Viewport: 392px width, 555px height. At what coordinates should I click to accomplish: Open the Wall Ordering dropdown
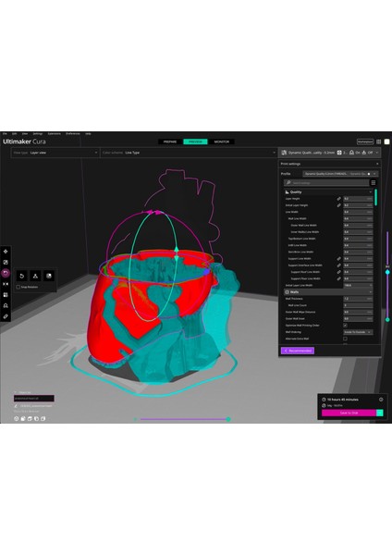coord(358,332)
